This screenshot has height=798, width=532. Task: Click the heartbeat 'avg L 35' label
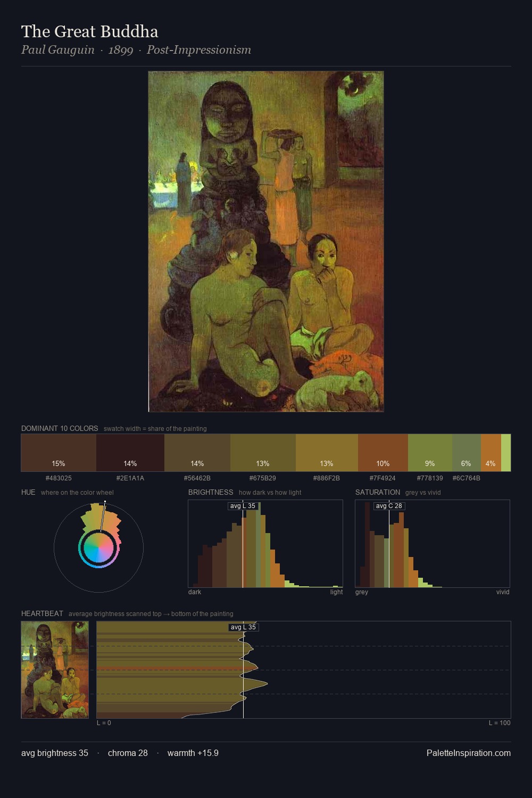pyautogui.click(x=243, y=627)
